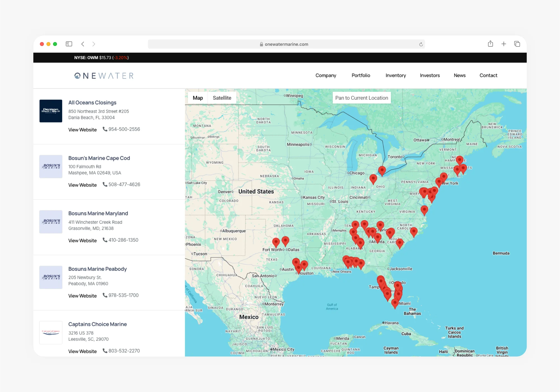Screen dimensions: 560x392
Task: Click the Mashpee, MA 02649 address line
Action: [95, 173]
